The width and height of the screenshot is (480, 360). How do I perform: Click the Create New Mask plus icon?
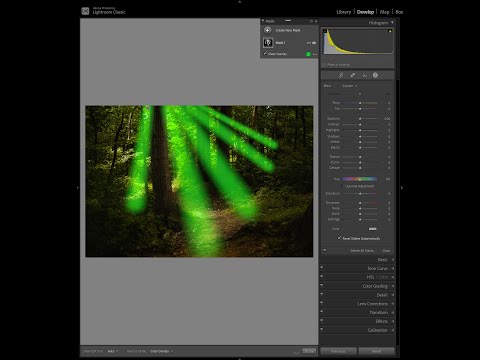point(267,30)
